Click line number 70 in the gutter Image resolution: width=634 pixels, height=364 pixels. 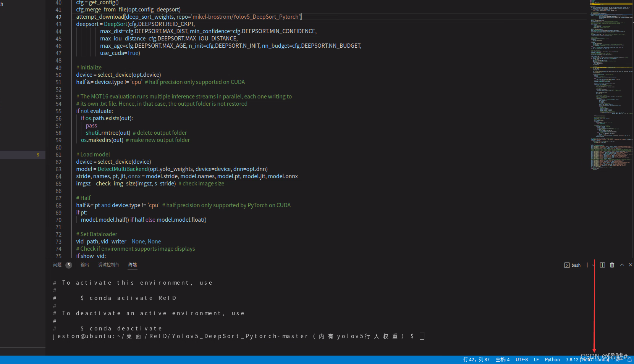58,220
